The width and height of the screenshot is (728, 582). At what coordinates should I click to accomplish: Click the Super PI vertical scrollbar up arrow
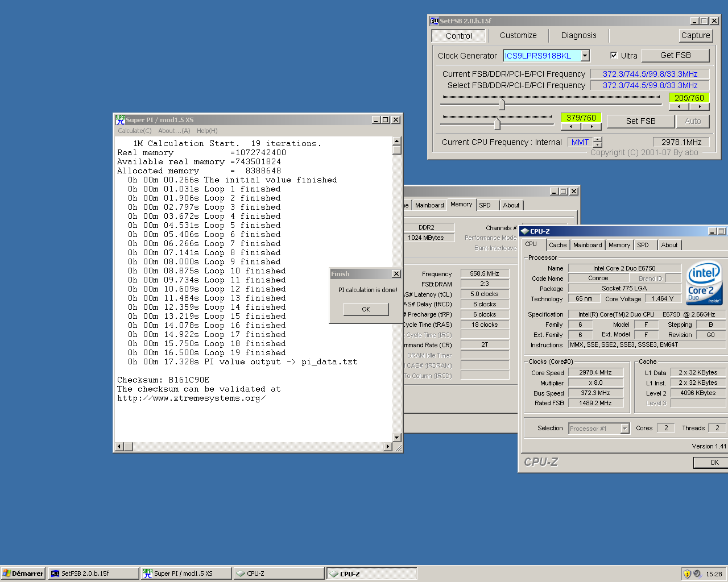(x=397, y=141)
